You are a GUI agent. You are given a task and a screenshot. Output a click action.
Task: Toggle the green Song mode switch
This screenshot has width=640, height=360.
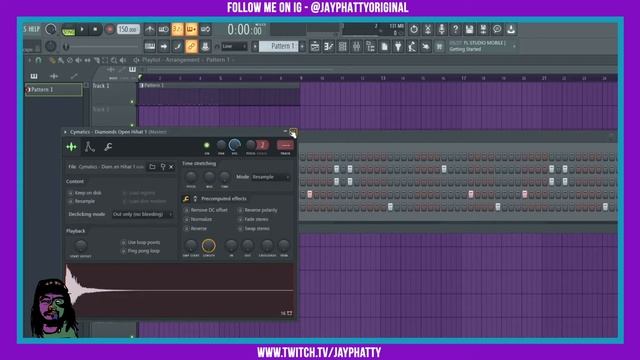(68, 30)
